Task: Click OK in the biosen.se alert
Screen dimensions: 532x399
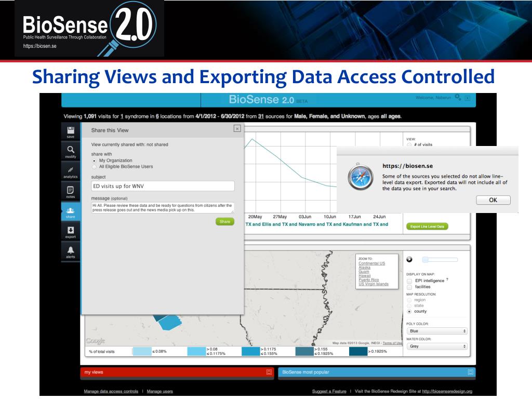Action: 493,200
